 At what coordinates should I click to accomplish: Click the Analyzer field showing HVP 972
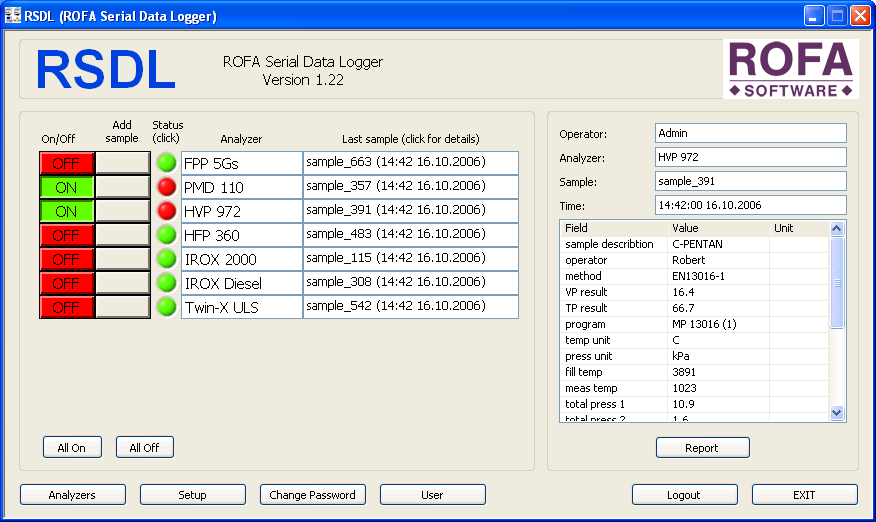point(751,157)
